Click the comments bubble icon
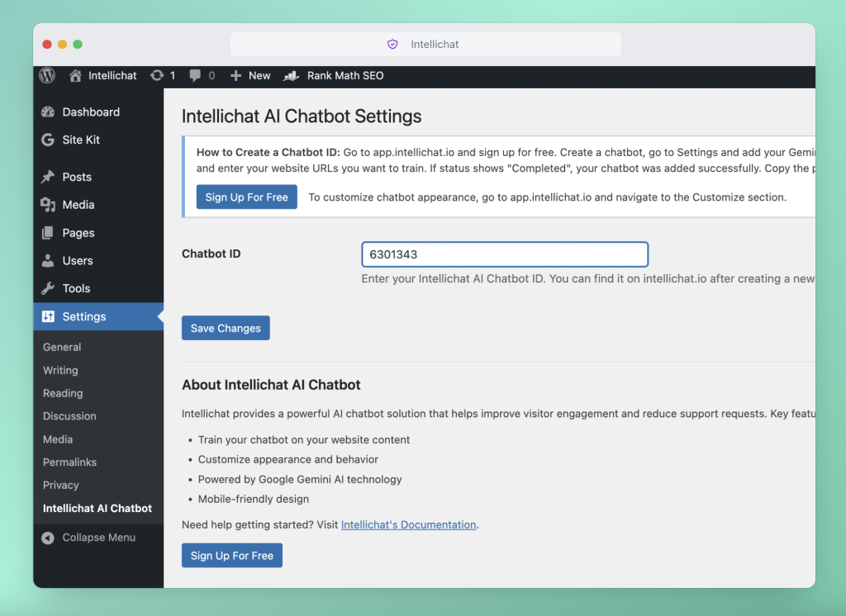 coord(197,75)
